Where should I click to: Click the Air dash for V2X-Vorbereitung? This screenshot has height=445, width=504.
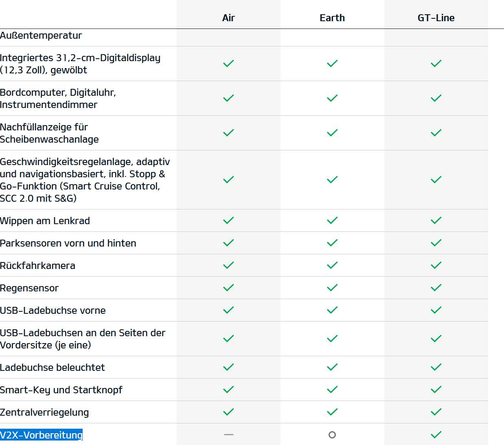point(228,435)
